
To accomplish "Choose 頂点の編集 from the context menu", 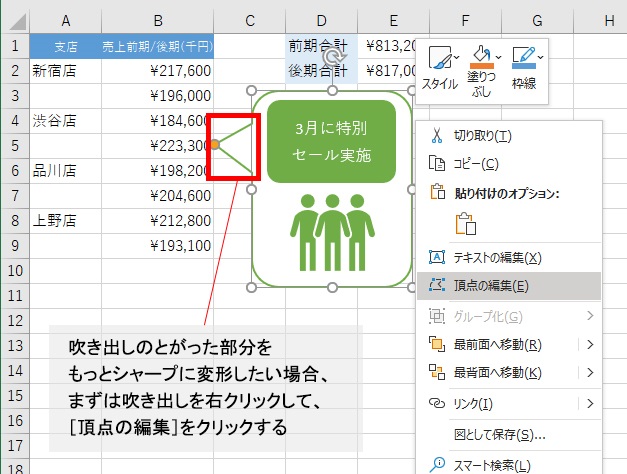I will coord(491,285).
